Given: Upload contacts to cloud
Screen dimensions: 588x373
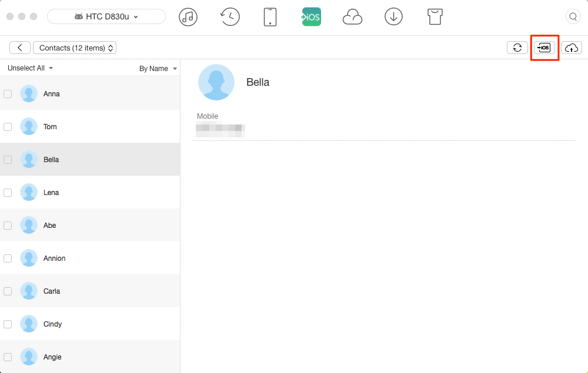Looking at the screenshot, I should (x=572, y=48).
